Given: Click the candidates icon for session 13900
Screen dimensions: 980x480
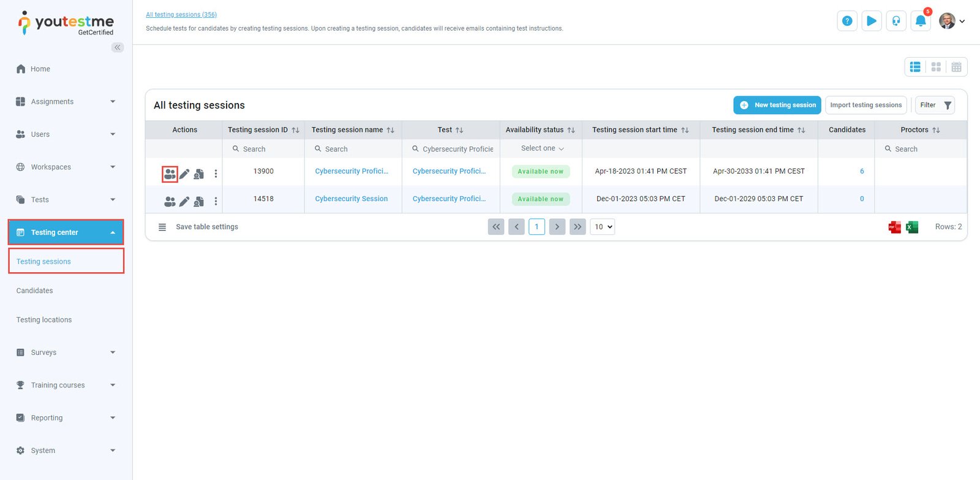Looking at the screenshot, I should point(170,174).
